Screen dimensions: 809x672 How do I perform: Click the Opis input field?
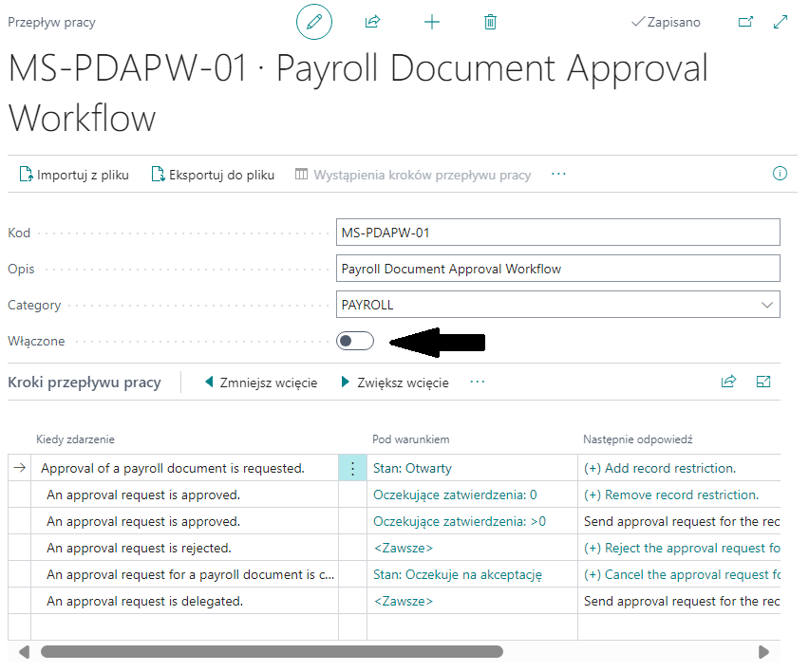click(557, 269)
